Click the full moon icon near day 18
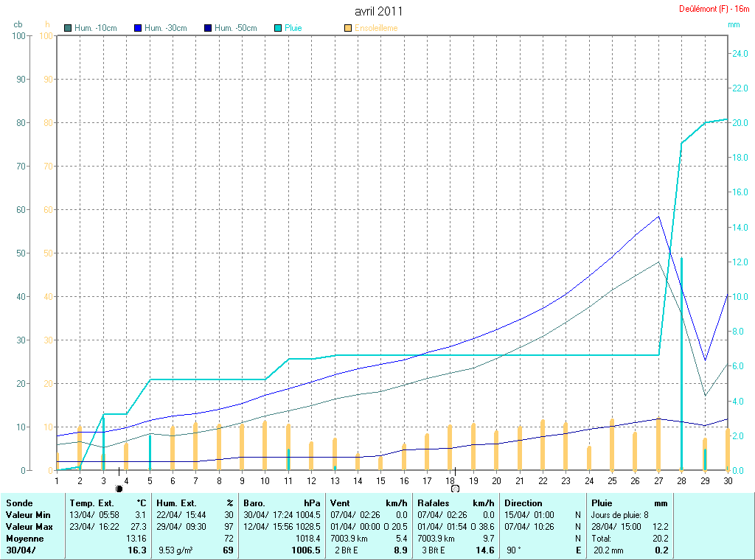Image resolution: width=755 pixels, height=560 pixels. click(455, 488)
